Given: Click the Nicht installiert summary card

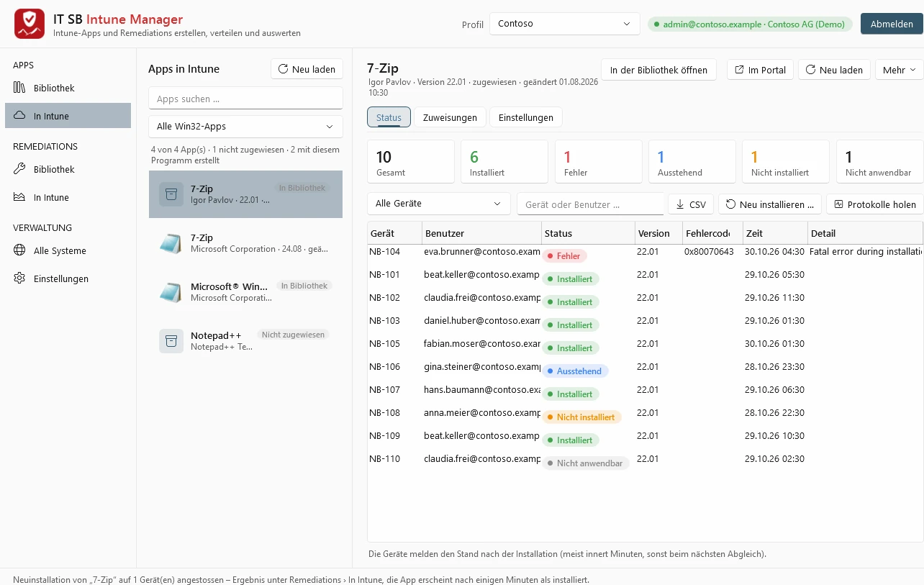Looking at the screenshot, I should (786, 161).
